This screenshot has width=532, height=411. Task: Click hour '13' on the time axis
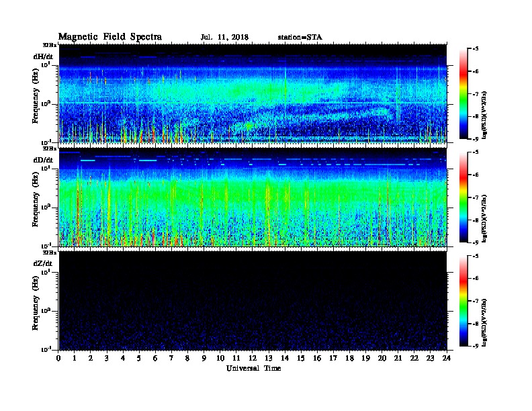pyautogui.click(x=269, y=359)
